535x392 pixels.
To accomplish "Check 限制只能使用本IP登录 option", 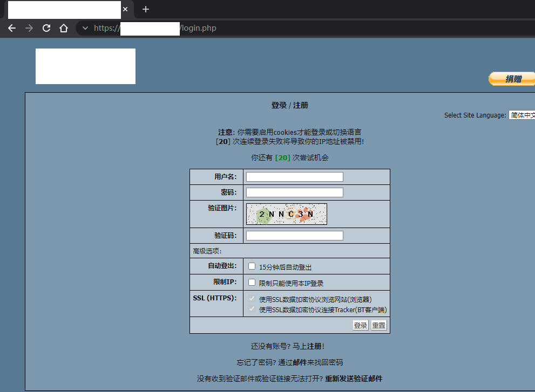I will coord(252,283).
